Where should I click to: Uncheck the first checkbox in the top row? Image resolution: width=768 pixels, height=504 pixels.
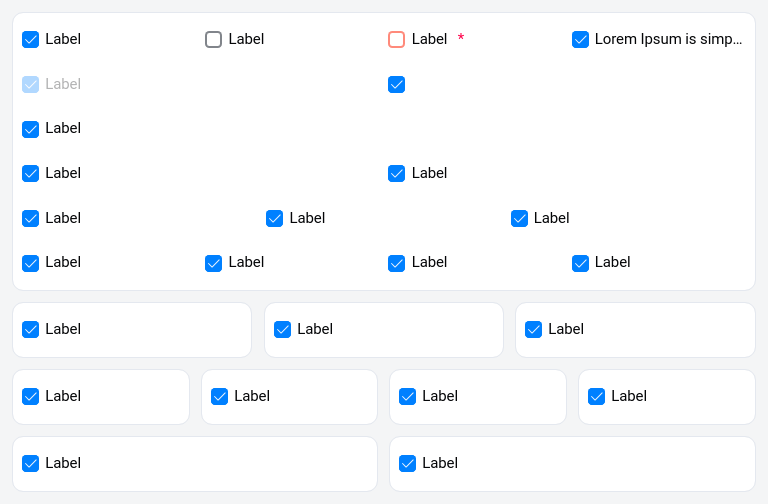30,40
